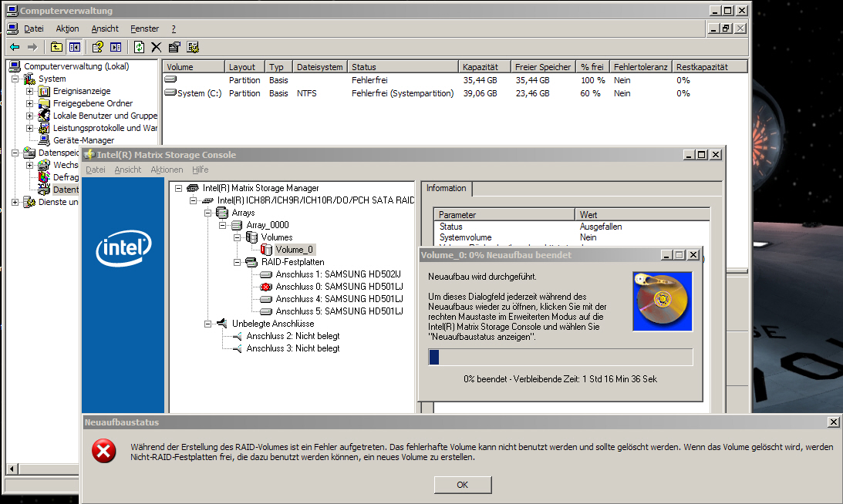
Task: Expand the Ereignisanzeige node
Action: pyautogui.click(x=29, y=92)
